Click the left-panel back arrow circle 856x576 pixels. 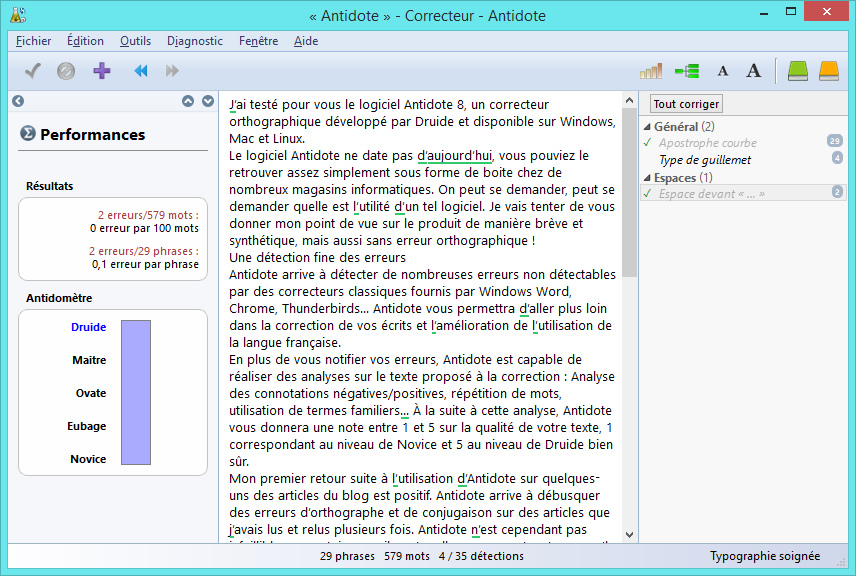point(18,101)
